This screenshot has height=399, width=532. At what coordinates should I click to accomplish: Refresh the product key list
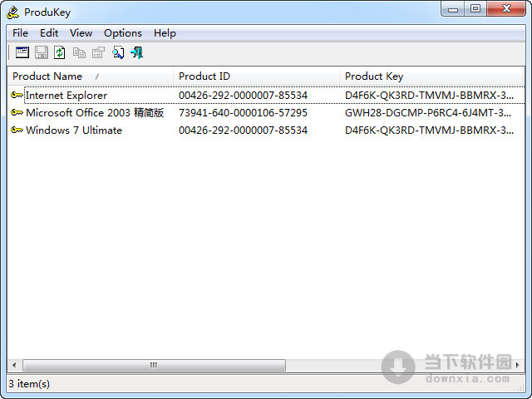click(60, 52)
